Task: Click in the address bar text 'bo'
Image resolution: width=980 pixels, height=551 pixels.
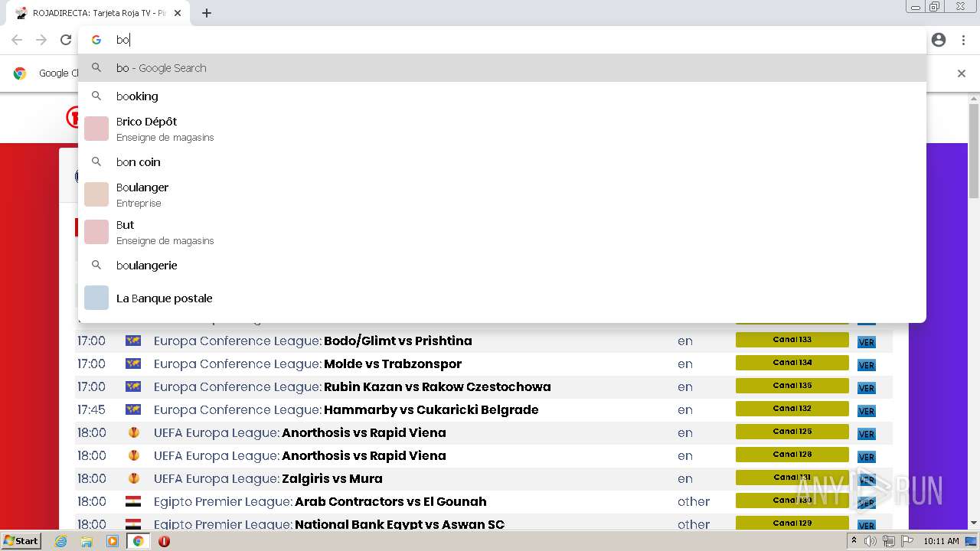Action: click(x=122, y=40)
